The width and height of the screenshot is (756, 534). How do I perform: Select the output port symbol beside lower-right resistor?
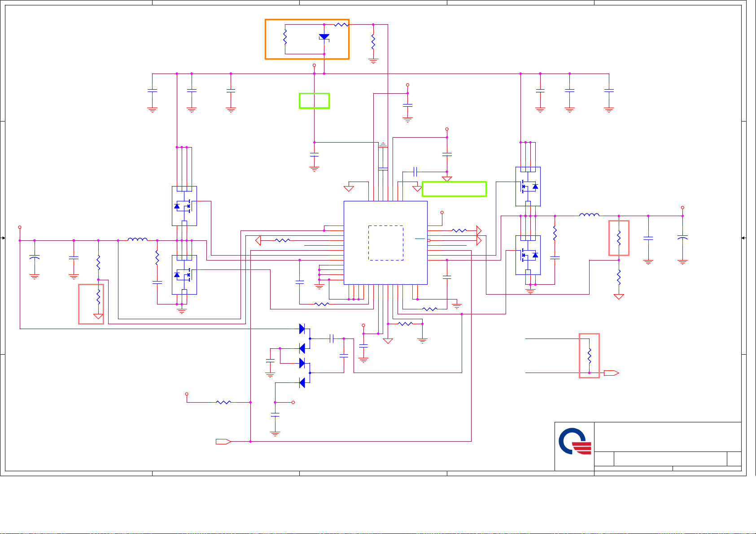coord(612,373)
